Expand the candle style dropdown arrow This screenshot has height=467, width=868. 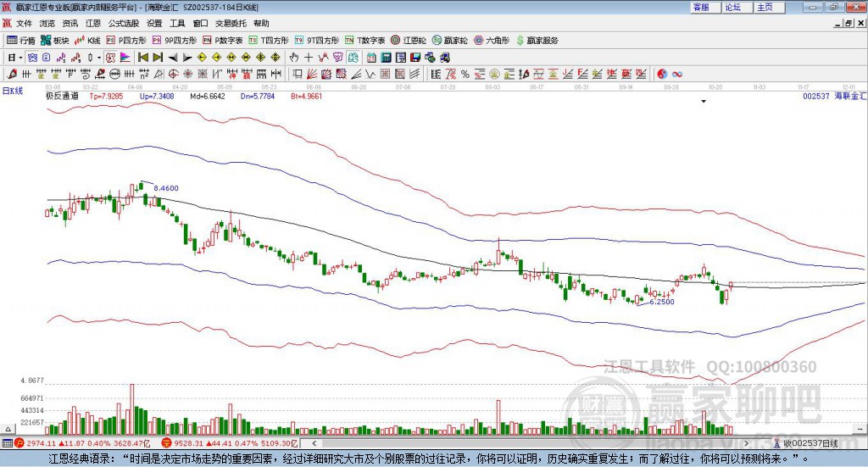[99, 58]
